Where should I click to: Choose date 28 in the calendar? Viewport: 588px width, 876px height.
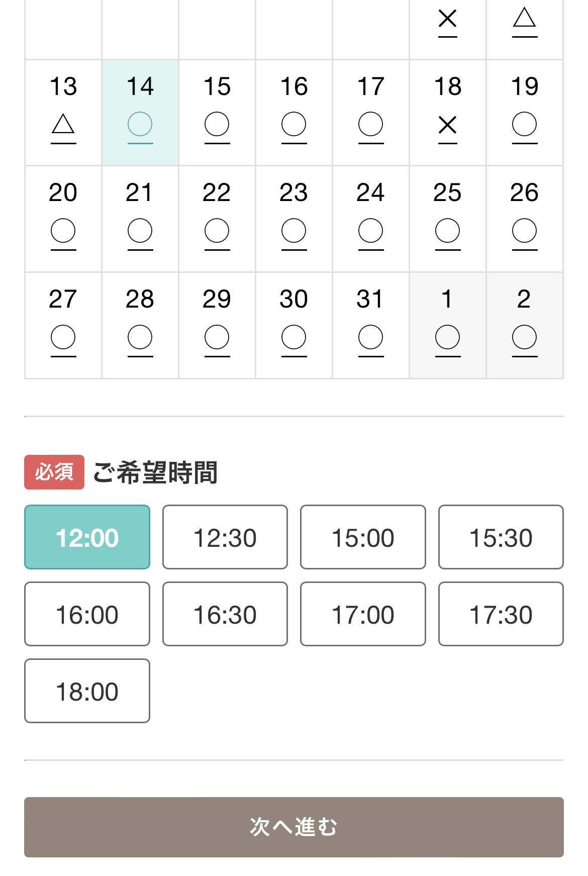(x=140, y=325)
